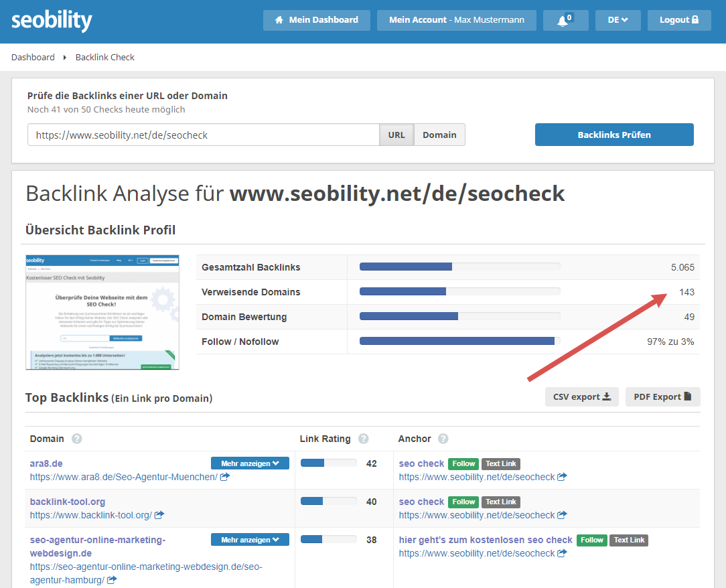Click external icon after ara8.de row seocheck URL
Viewport: 726px width, 588px height.
(x=562, y=477)
